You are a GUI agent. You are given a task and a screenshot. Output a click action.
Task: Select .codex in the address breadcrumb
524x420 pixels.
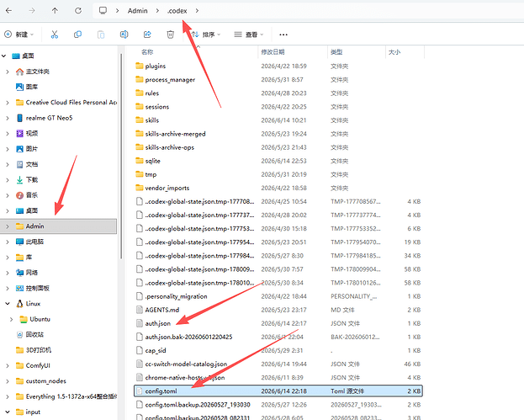click(177, 11)
